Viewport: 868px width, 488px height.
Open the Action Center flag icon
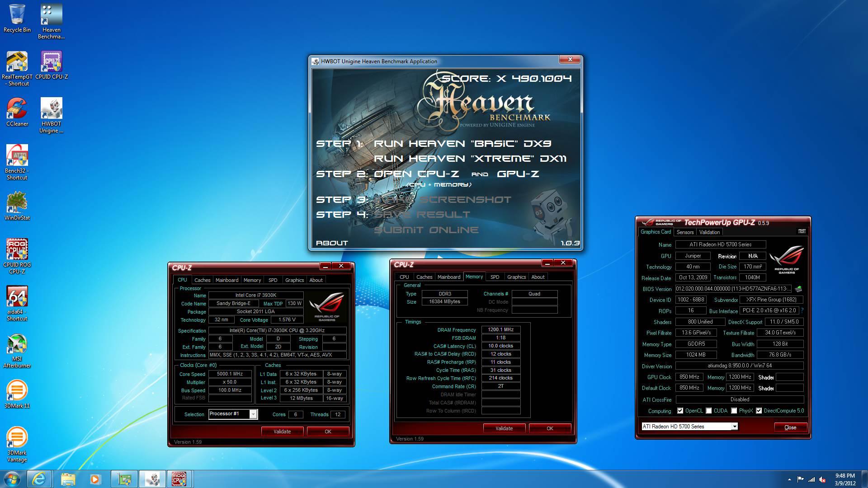coord(800,479)
